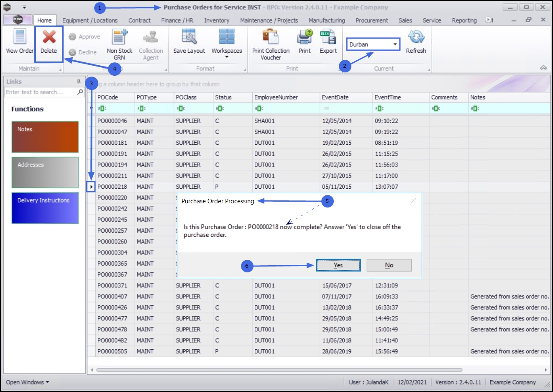This screenshot has height=392, width=553.
Task: Close the Purchase Order Processing dialog
Action: tap(413, 201)
